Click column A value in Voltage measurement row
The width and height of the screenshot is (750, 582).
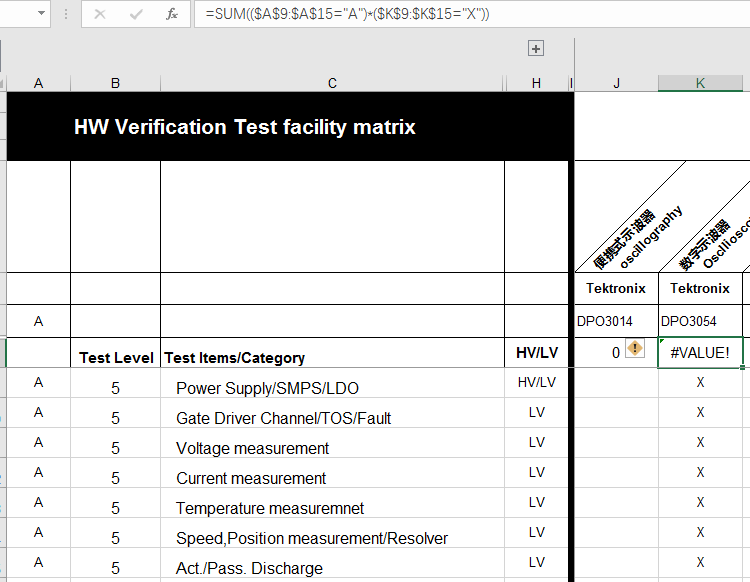click(39, 442)
